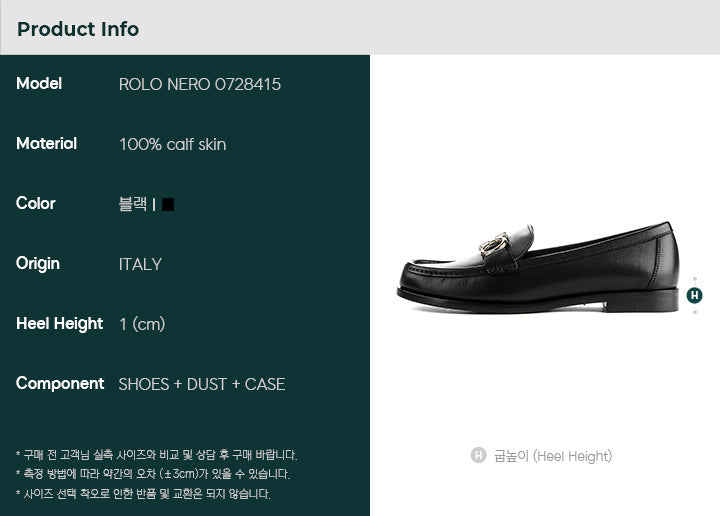Click the Heel Height label

coord(59,324)
